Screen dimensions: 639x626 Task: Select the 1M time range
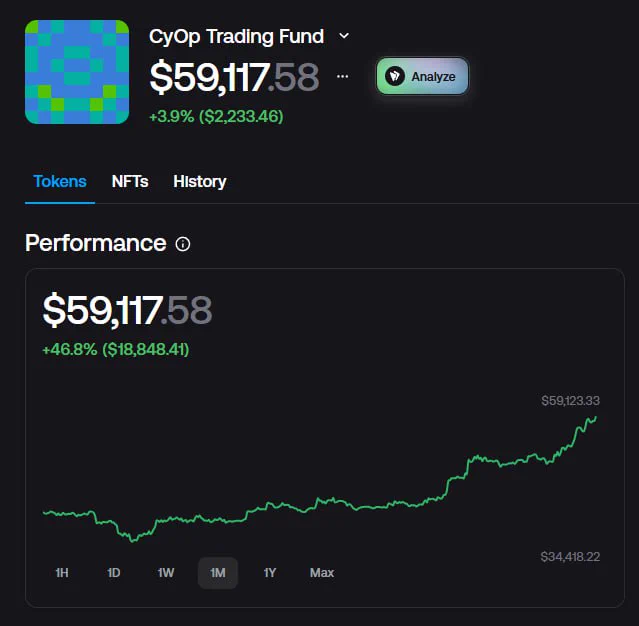click(x=218, y=573)
